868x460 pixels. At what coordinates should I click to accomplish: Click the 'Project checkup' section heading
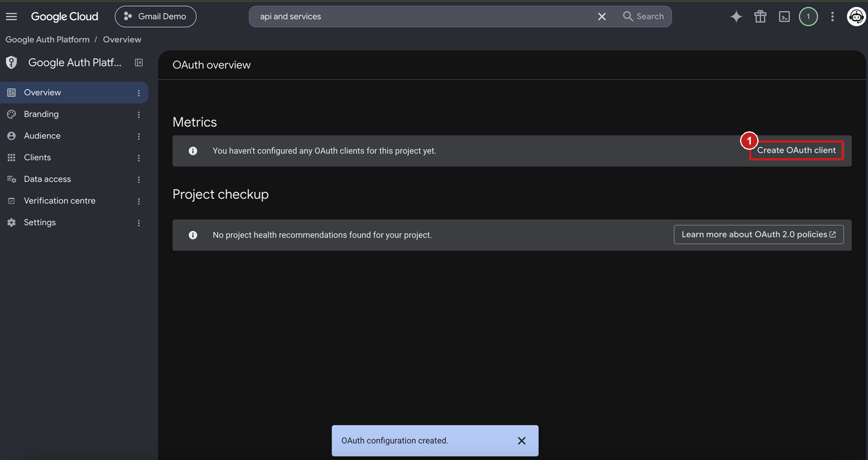coord(220,194)
